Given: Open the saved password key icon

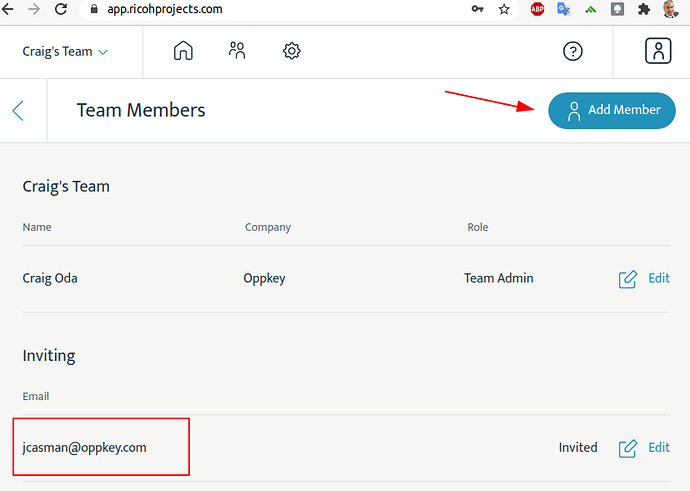Looking at the screenshot, I should coord(477,9).
